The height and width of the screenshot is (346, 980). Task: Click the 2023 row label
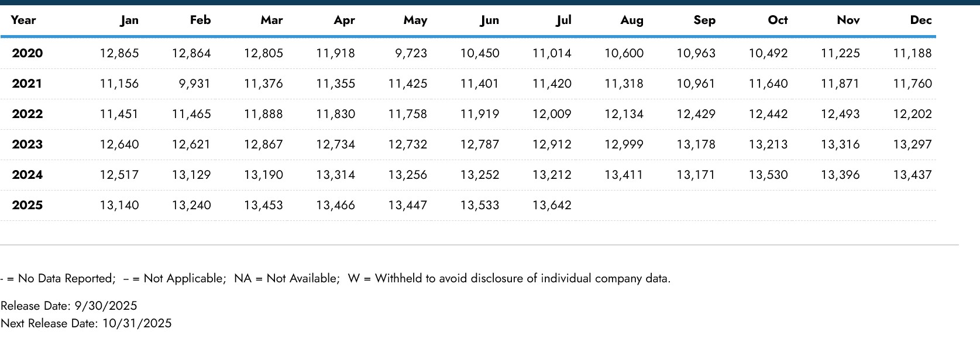click(x=27, y=144)
